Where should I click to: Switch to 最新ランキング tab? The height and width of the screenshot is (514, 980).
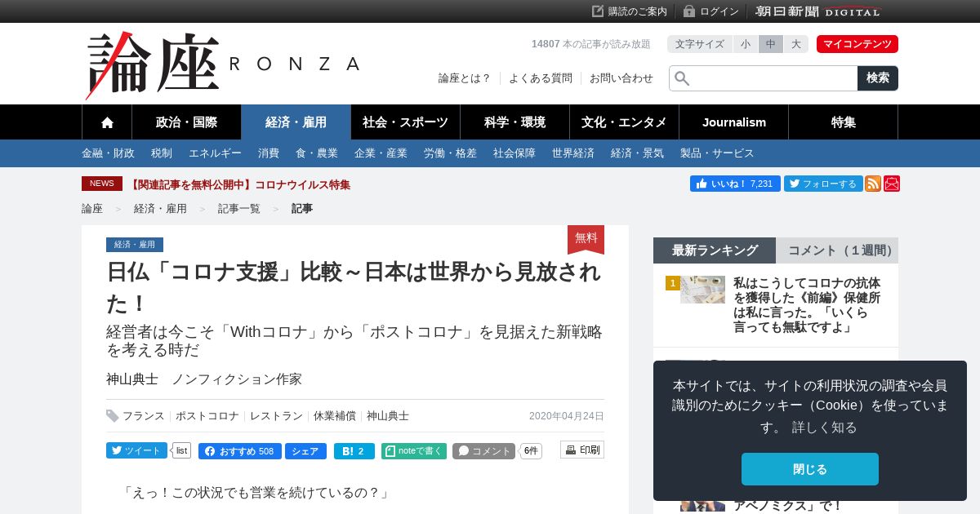(x=715, y=250)
